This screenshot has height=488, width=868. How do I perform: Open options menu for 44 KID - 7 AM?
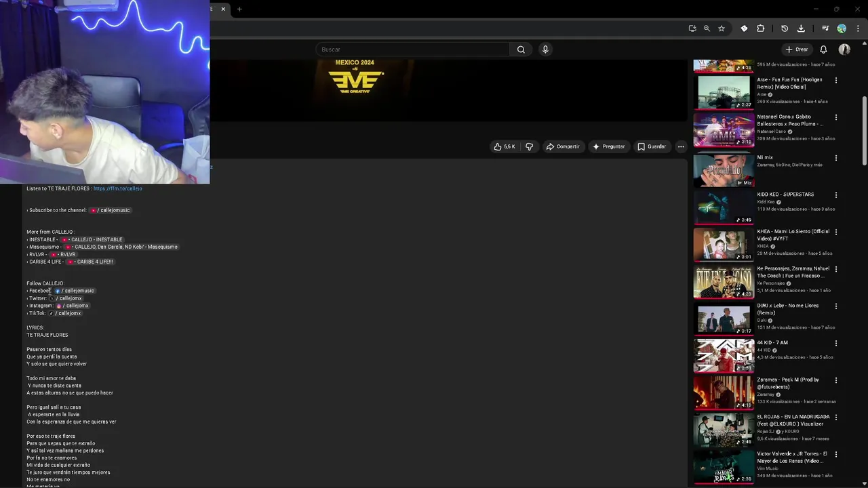tap(835, 343)
